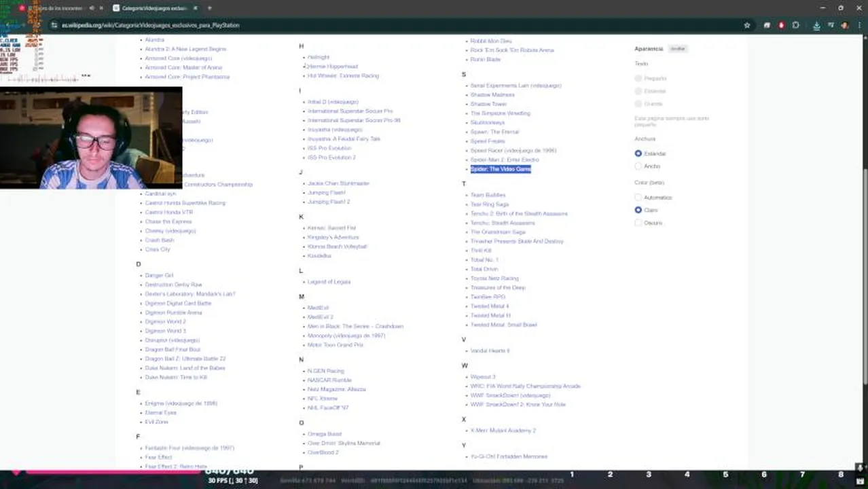Open the Evil Zone link
Viewport: 868px width, 489px height.
point(156,422)
